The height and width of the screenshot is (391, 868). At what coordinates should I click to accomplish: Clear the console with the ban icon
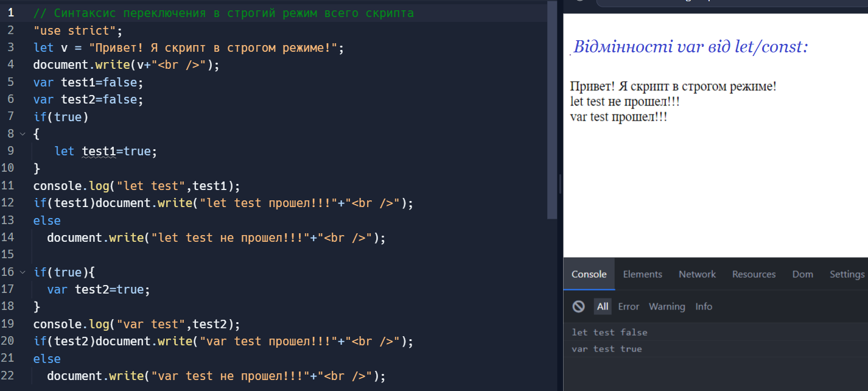point(578,307)
